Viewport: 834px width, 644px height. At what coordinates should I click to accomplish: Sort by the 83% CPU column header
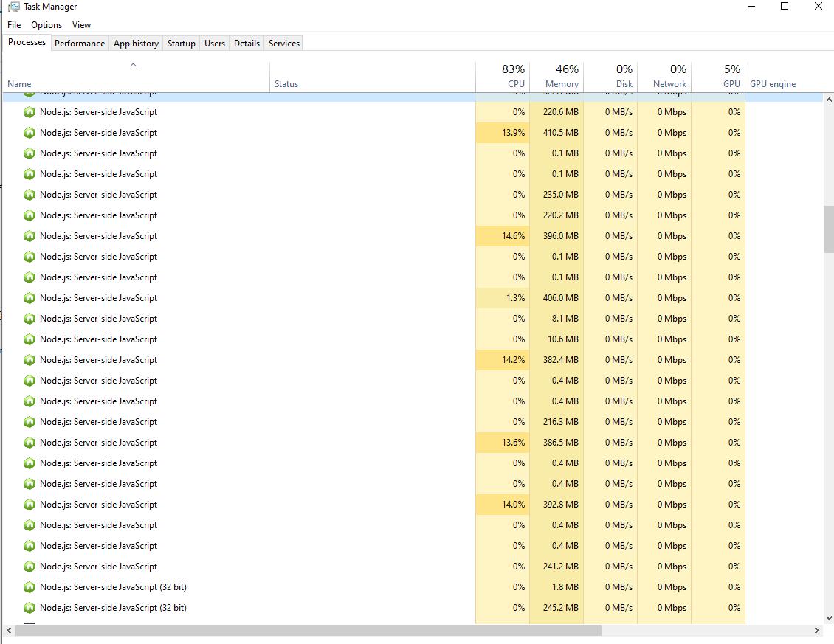coord(503,77)
